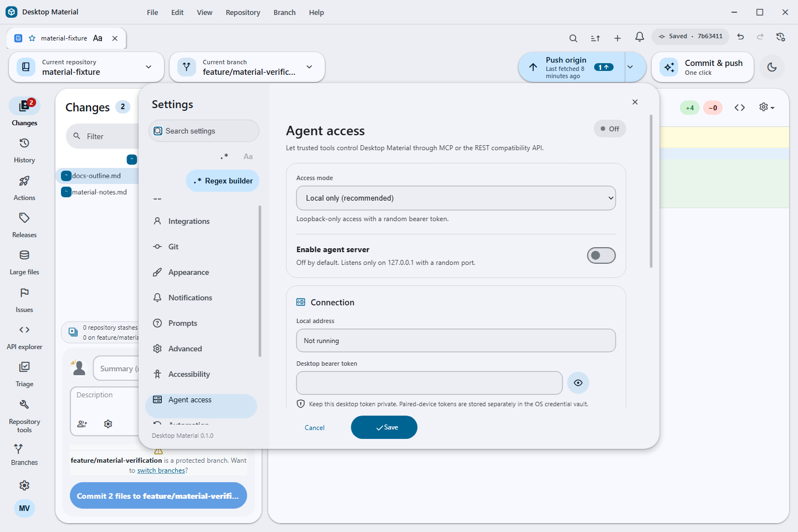
Task: Select Accessibility settings section
Action: pyautogui.click(x=201, y=374)
